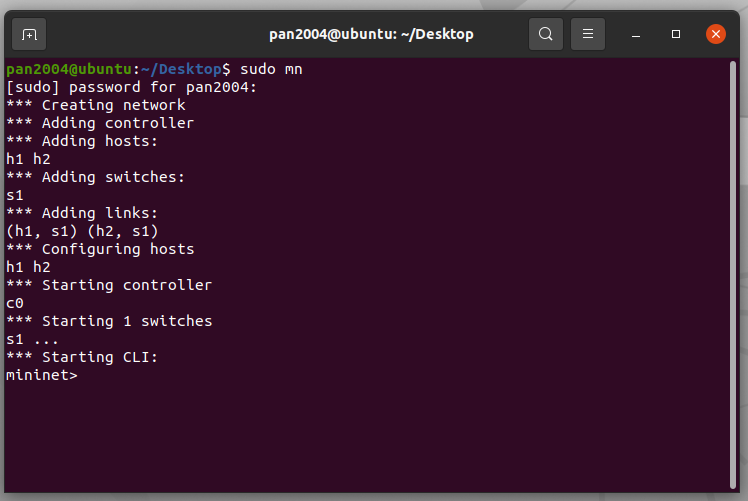This screenshot has width=748, height=501.
Task: Click the '[sudo] password for pan2004:' line
Action: pos(131,87)
